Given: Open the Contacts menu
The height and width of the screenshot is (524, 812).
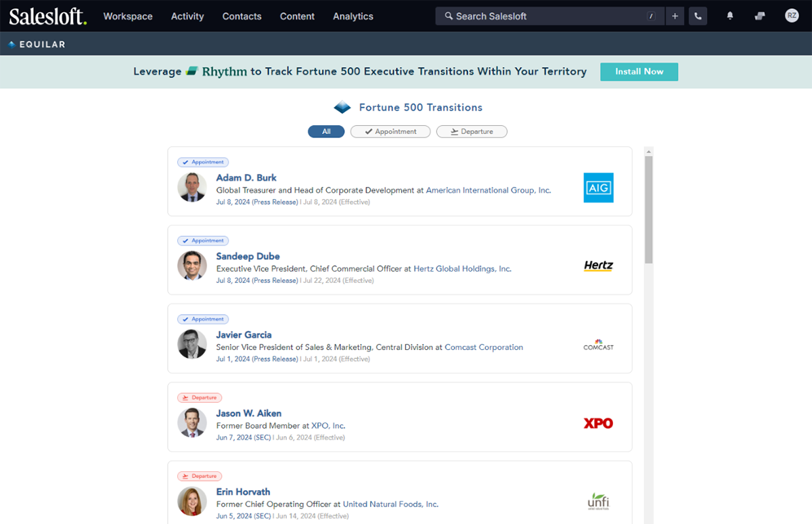Looking at the screenshot, I should tap(242, 16).
